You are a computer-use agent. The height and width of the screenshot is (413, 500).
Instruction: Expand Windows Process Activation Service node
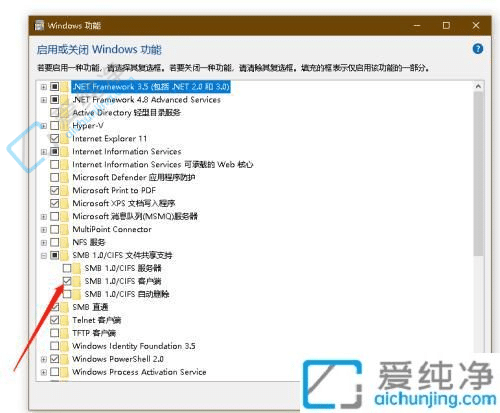pos(44,372)
